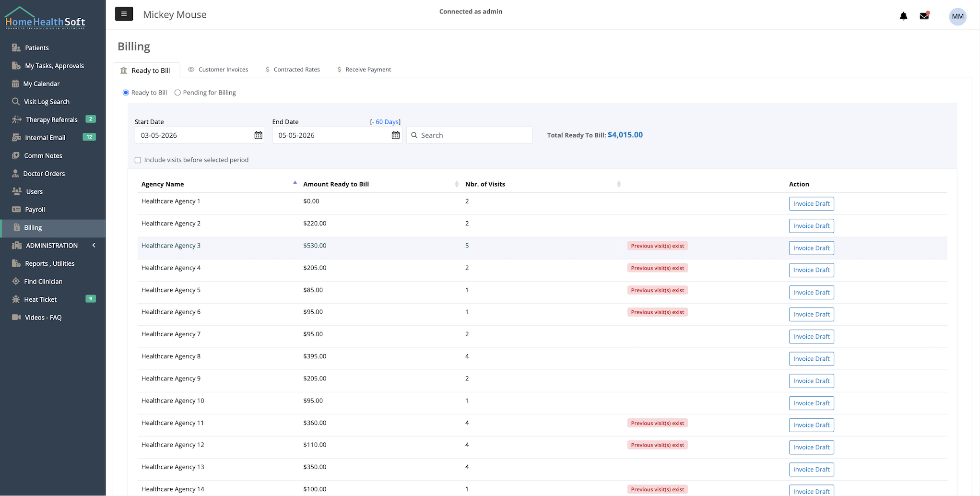
Task: Click the Heat Ticket badge 9
Action: click(x=90, y=299)
